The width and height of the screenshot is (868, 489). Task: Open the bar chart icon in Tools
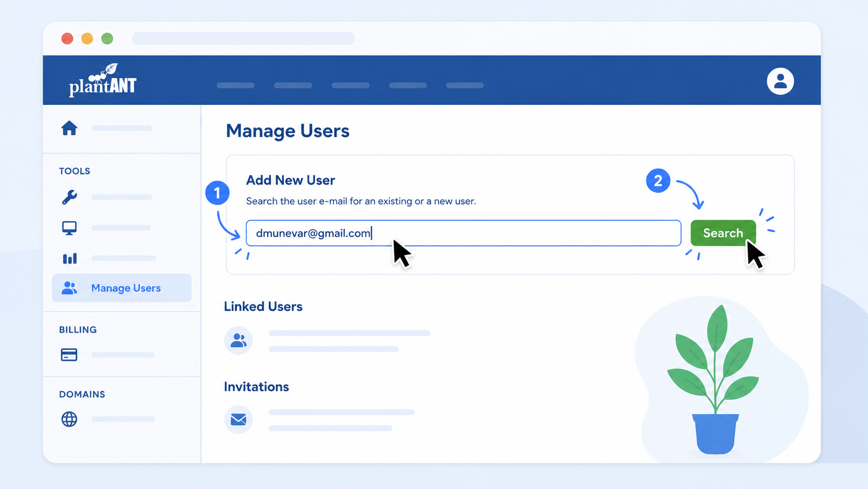[70, 258]
